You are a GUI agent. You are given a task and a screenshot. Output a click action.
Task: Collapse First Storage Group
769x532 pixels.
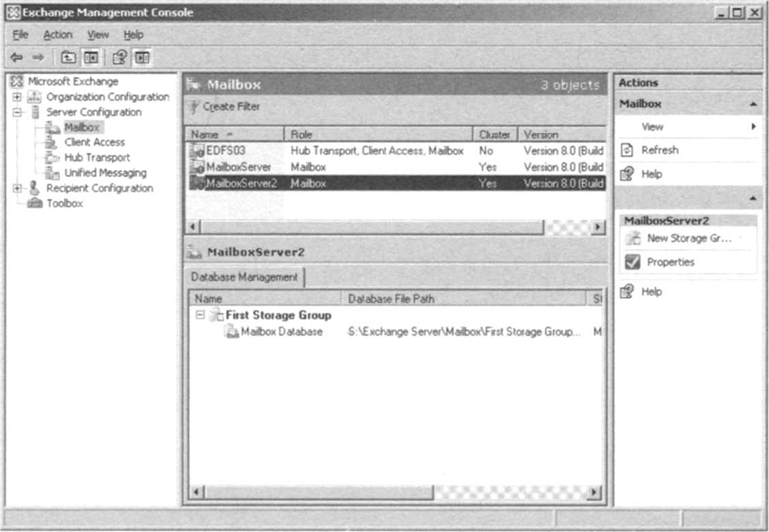pyautogui.click(x=200, y=315)
